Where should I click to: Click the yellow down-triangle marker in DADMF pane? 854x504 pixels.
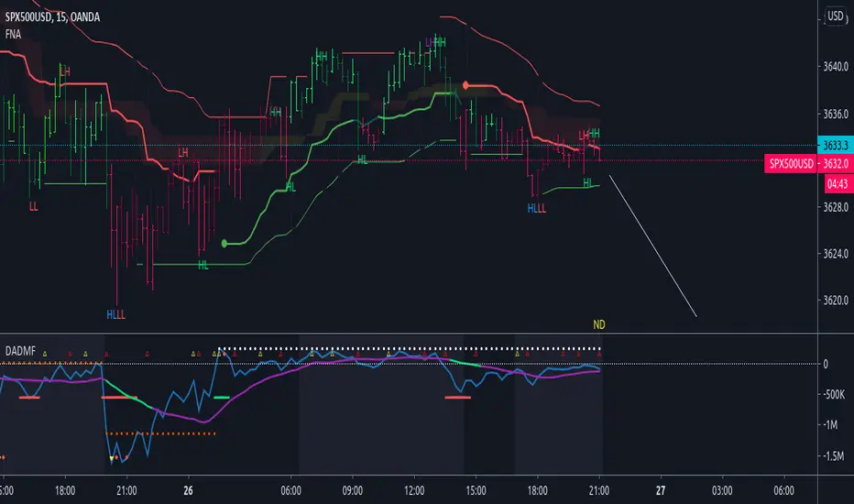111,457
